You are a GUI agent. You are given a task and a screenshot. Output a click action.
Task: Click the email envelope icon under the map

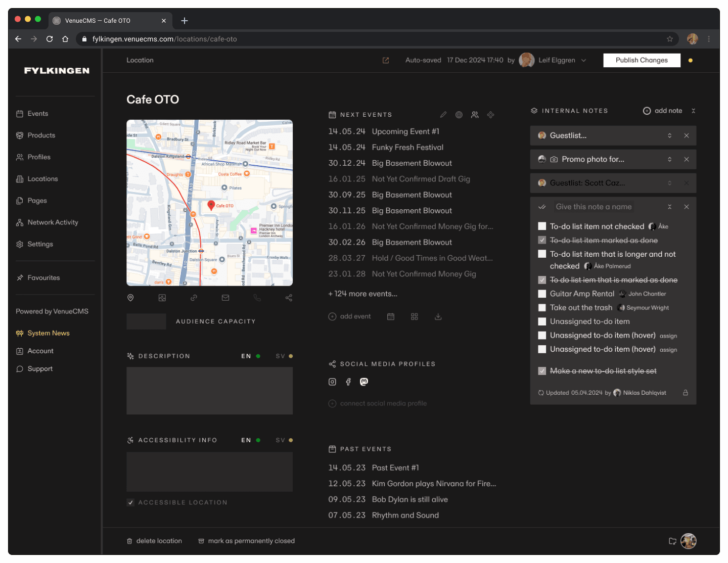click(x=225, y=298)
